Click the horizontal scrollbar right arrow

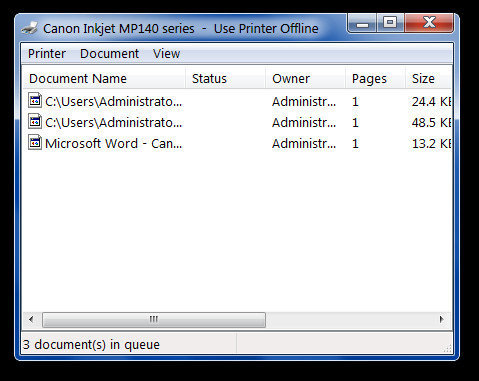[x=442, y=320]
